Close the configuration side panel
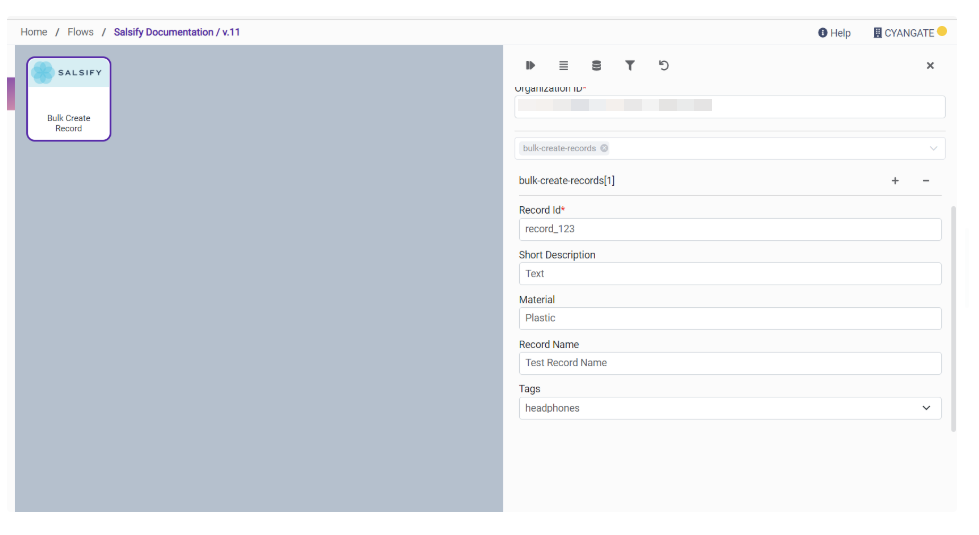This screenshot has width=979, height=535. [x=930, y=66]
